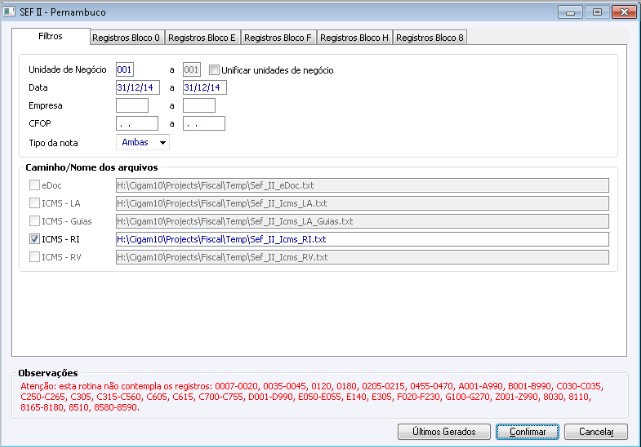
Task: Close the SEF II window
Action: 624,12
